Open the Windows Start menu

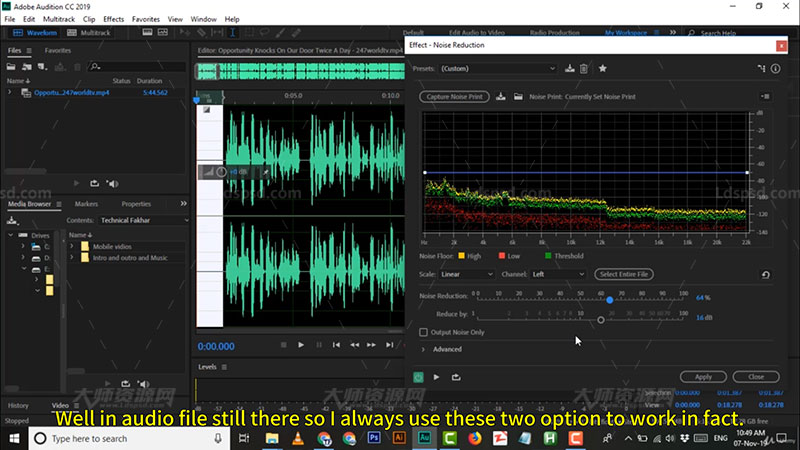pyautogui.click(x=14, y=438)
